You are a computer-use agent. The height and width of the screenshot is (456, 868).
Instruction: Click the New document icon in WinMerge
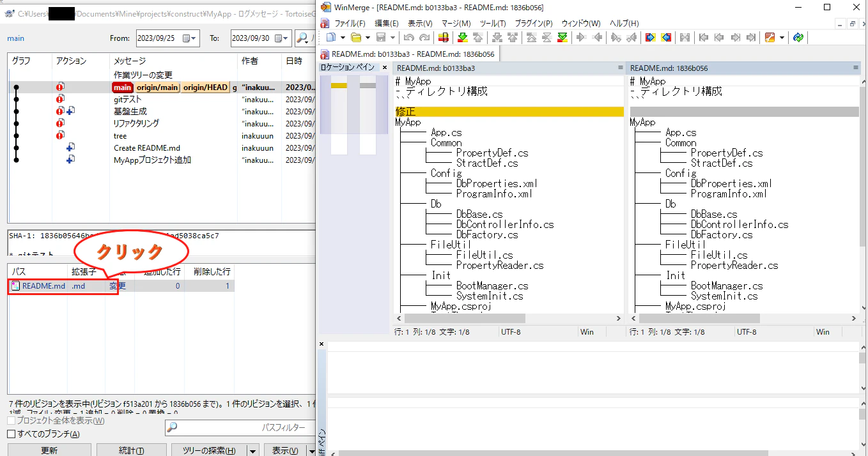coord(331,38)
